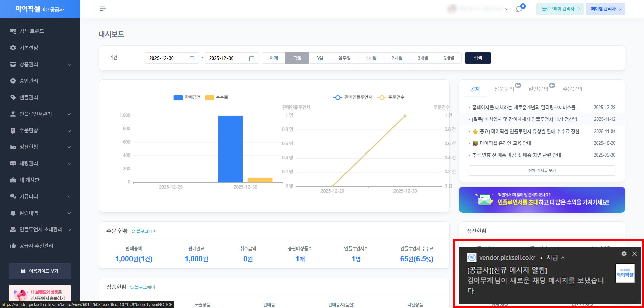Open the chat messages speech bubble icon
This screenshot has width=644, height=308.
tap(519, 9)
